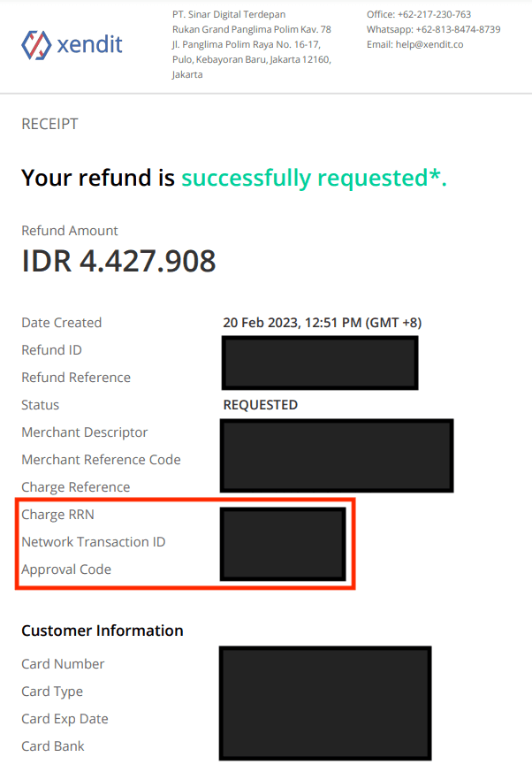Select the RECEIPT heading
The width and height of the screenshot is (532, 772).
point(49,124)
